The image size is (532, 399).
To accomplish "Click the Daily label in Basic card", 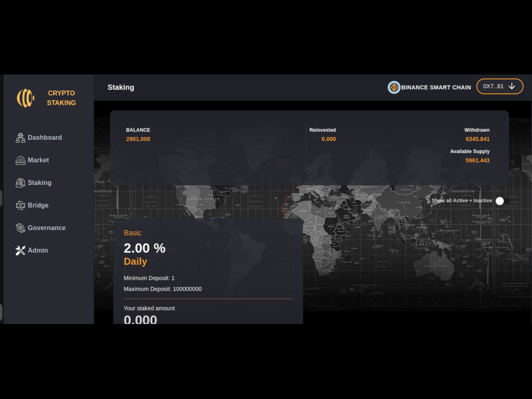I will click(135, 262).
